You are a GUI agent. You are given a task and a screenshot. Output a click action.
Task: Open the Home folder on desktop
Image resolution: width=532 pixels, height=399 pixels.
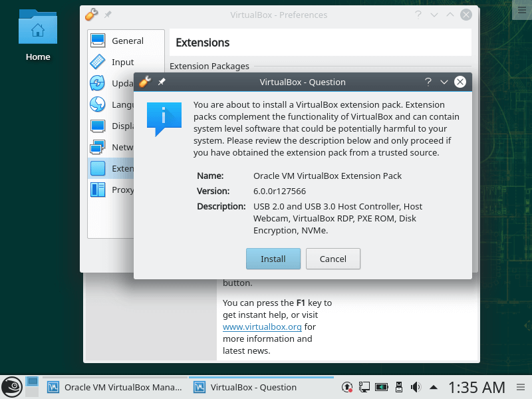(x=38, y=35)
